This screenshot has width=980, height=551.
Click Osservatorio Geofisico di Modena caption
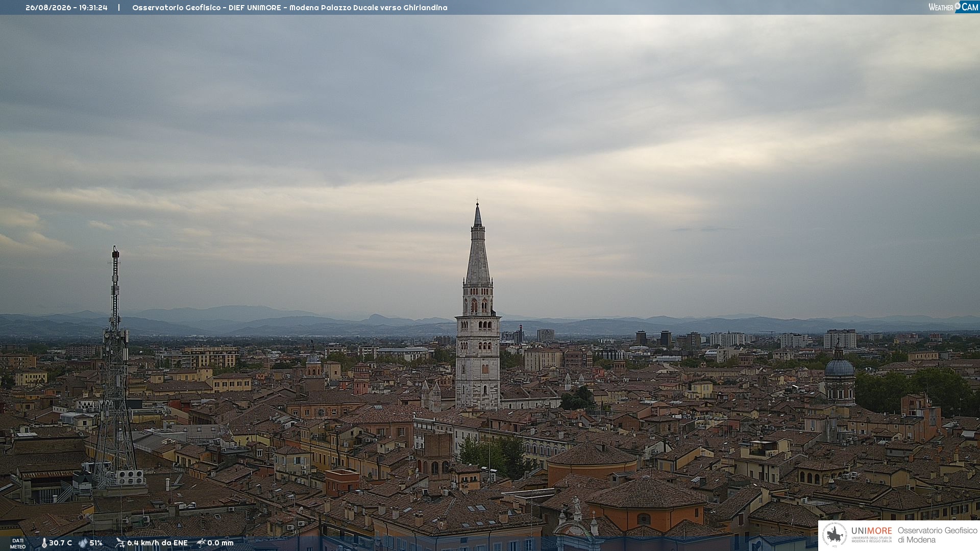click(937, 535)
